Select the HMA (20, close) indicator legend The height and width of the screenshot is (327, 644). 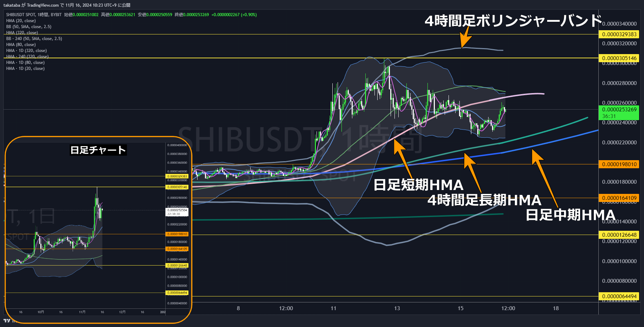21,21
